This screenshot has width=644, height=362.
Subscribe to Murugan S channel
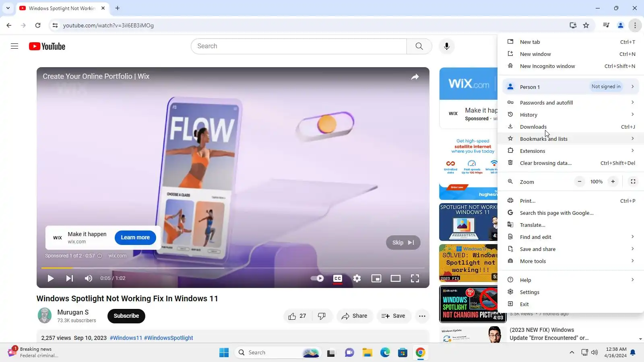pos(126,316)
